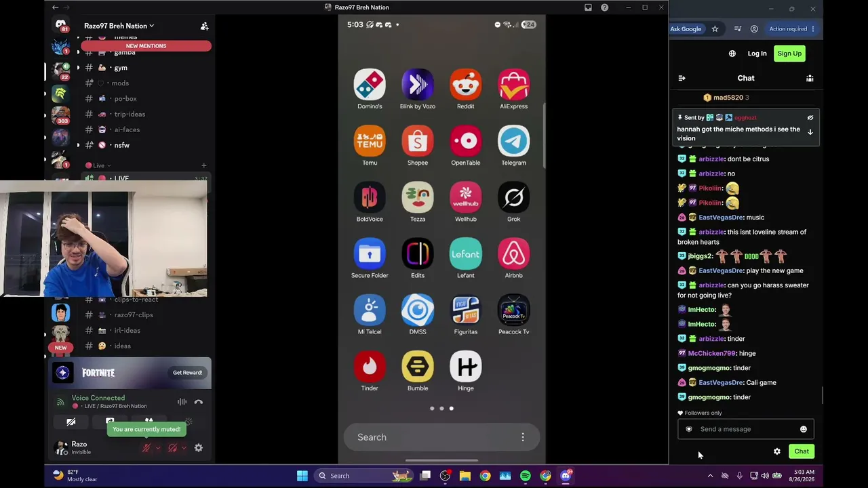Open Discord user settings gear

(x=199, y=448)
